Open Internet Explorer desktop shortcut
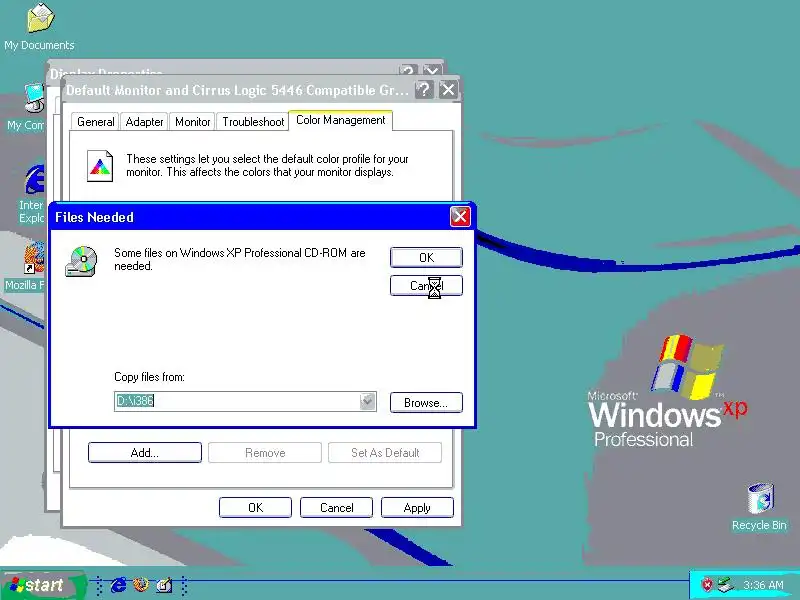This screenshot has height=600, width=800. 32,194
